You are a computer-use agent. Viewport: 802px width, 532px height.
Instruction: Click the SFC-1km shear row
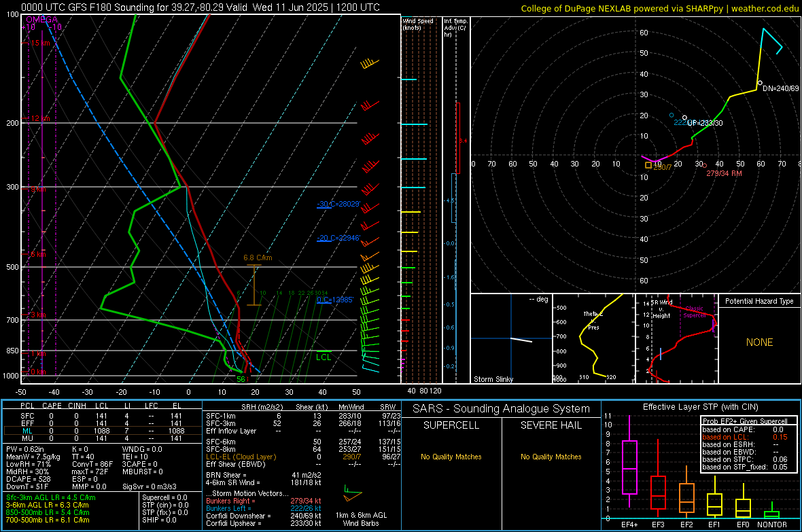(x=303, y=416)
